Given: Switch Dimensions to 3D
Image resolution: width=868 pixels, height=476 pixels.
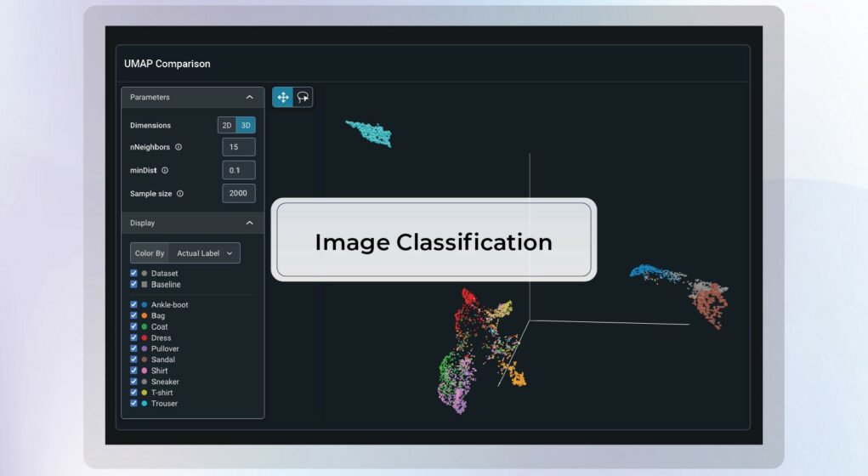Looking at the screenshot, I should point(246,126).
